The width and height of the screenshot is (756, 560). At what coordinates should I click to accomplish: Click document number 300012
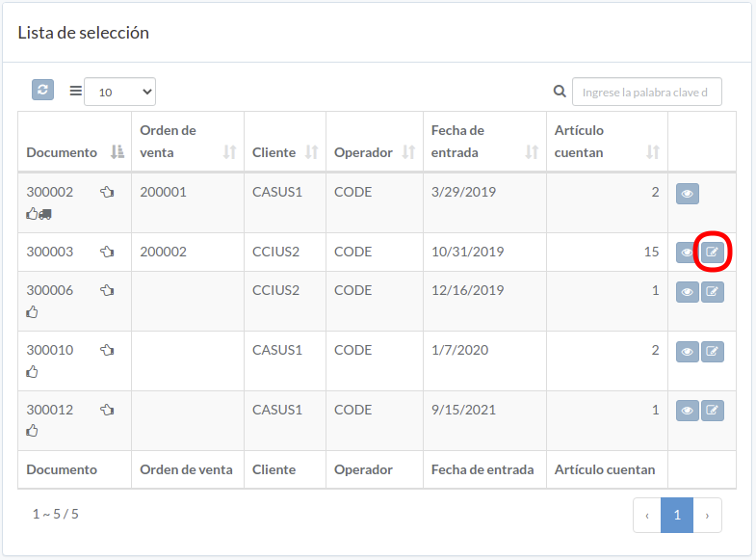[50, 410]
